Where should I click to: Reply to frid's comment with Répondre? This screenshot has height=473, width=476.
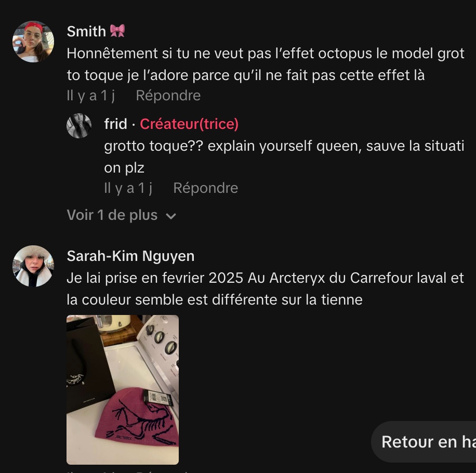[205, 188]
